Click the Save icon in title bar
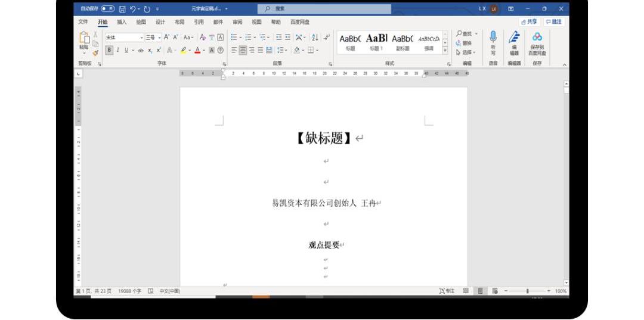Viewport: 644px width, 320px height. [x=122, y=9]
